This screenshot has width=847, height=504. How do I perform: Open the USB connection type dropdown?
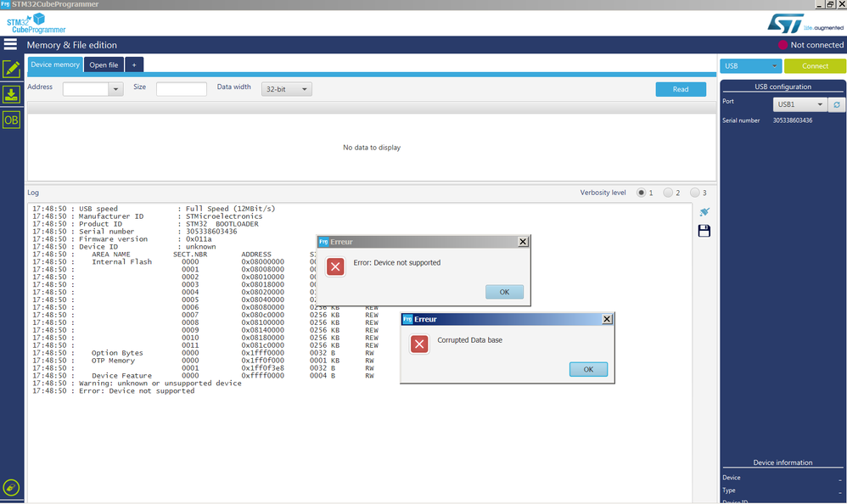point(750,66)
